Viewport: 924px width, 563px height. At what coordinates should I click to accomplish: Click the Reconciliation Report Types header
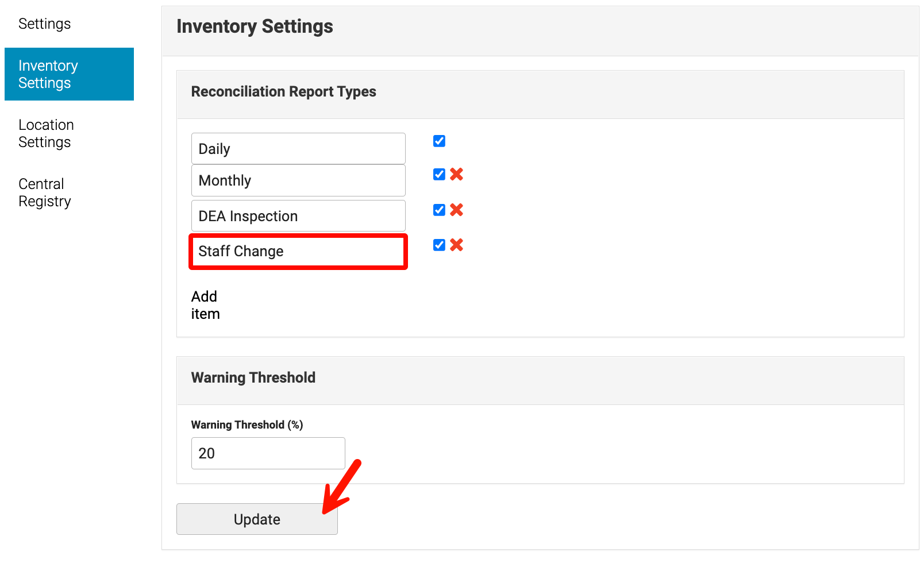click(x=283, y=91)
